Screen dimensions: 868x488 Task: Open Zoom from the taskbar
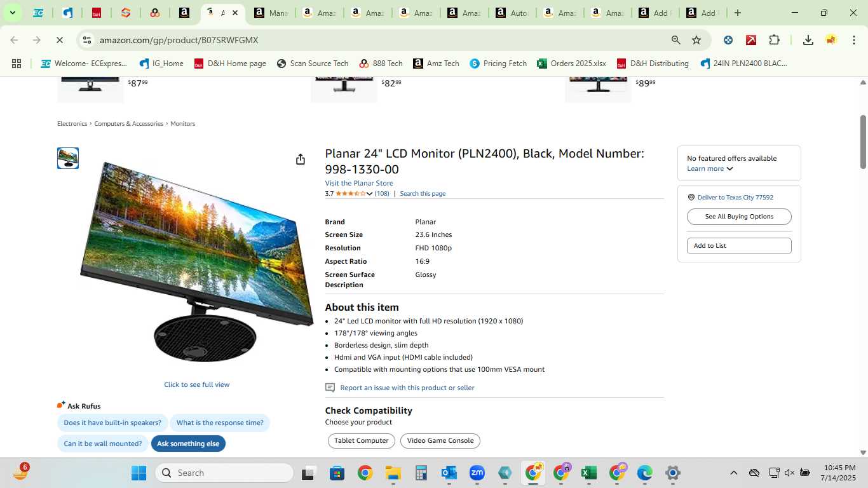pos(477,473)
